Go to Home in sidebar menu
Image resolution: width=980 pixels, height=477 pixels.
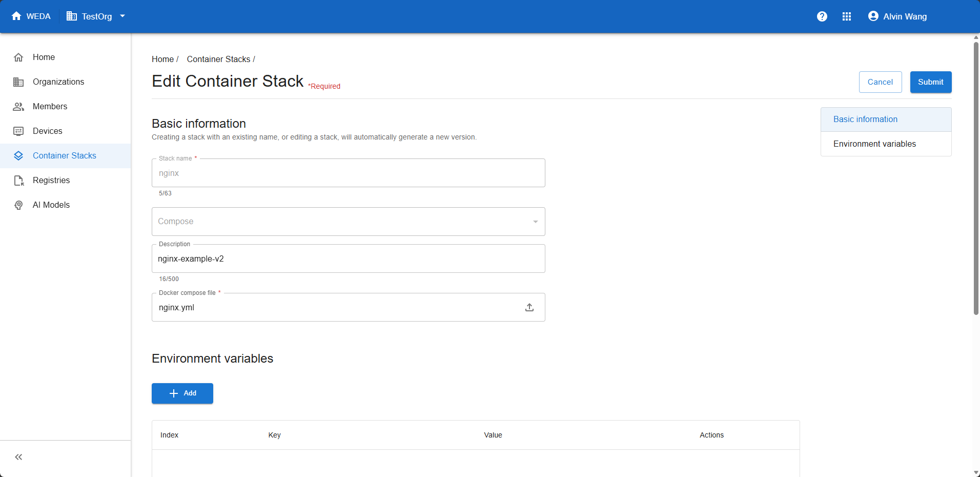tap(66, 57)
